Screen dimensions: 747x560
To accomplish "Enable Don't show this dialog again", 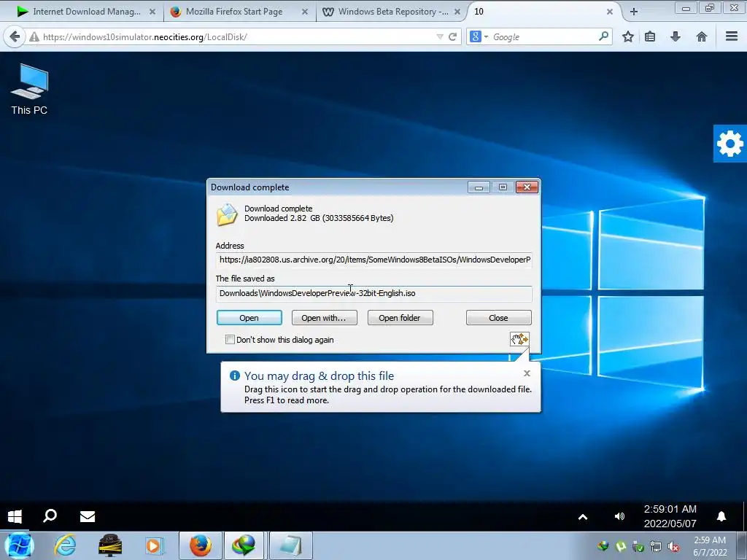I will pyautogui.click(x=230, y=340).
